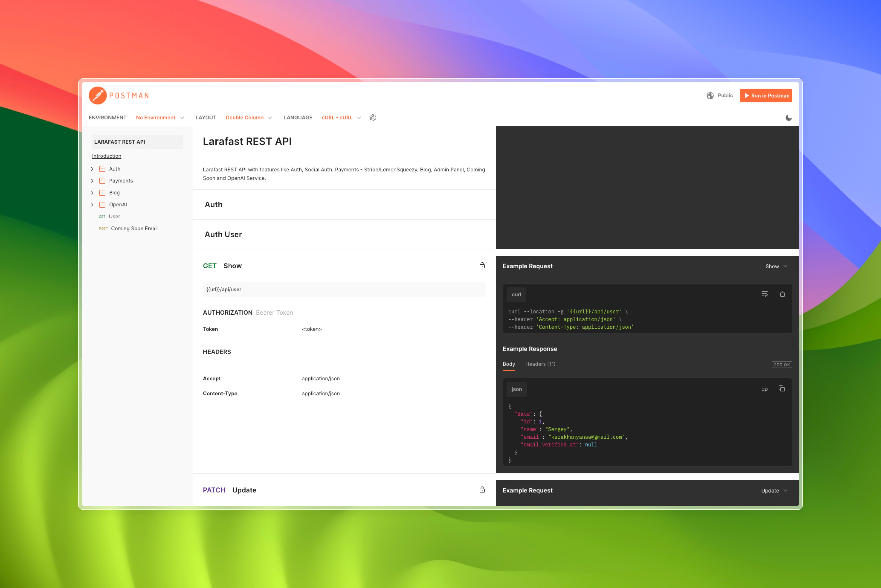Toggle dark mode moon icon
881x588 pixels.
point(788,117)
